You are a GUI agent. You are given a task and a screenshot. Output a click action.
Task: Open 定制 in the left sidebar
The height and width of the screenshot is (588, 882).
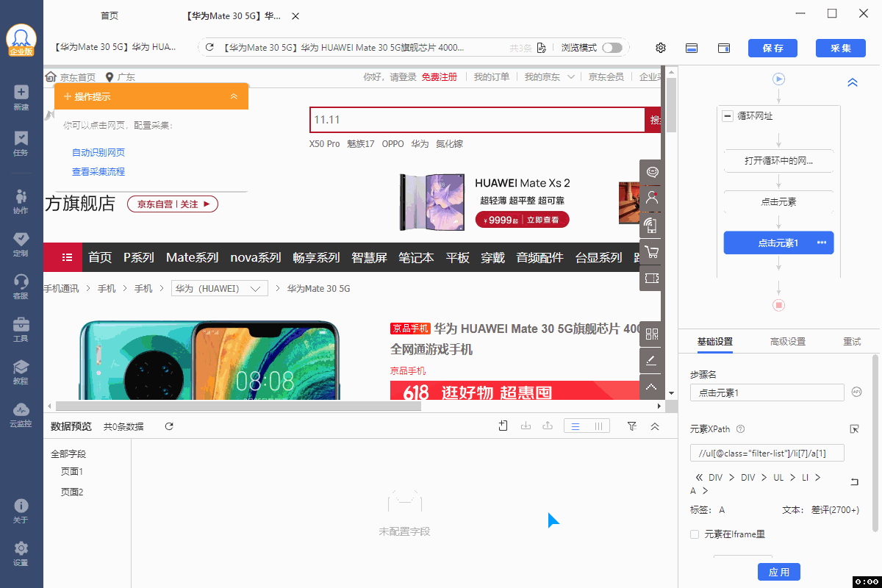[21, 243]
